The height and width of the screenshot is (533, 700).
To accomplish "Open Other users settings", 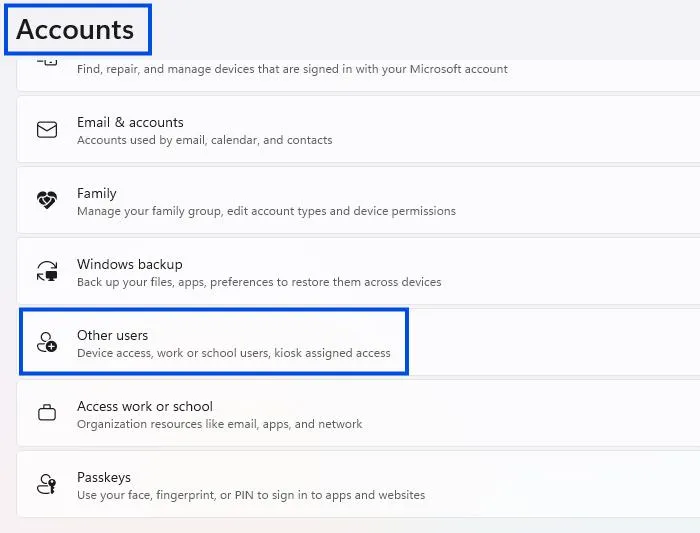I will click(358, 342).
